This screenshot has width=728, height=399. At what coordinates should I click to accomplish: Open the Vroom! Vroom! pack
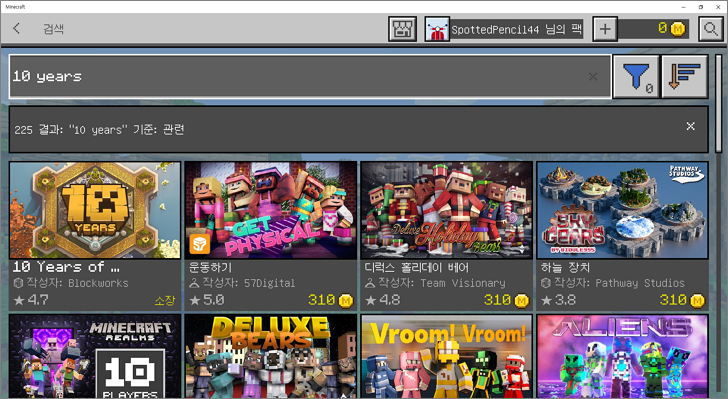tap(447, 356)
